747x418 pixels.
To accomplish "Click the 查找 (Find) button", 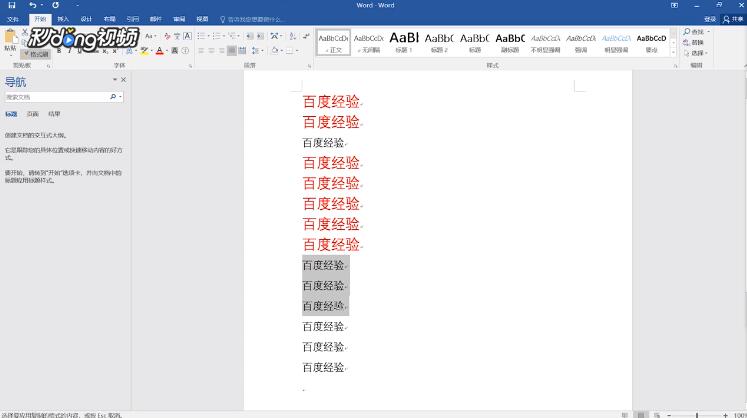I will click(695, 31).
